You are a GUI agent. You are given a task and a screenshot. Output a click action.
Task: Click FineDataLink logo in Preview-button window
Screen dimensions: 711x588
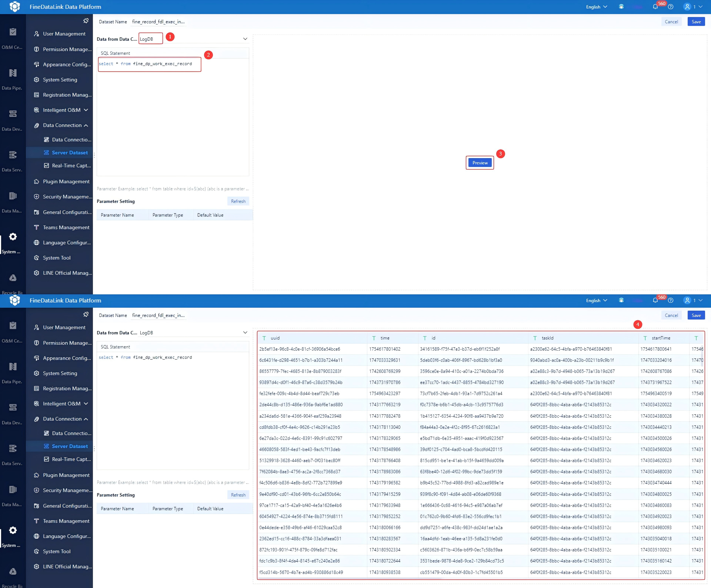pos(14,7)
